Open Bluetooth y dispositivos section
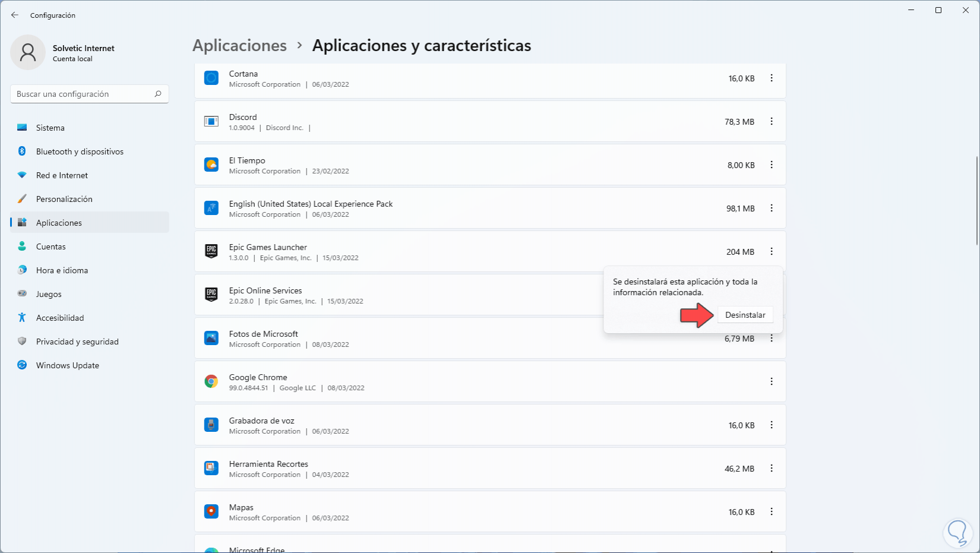 point(90,151)
